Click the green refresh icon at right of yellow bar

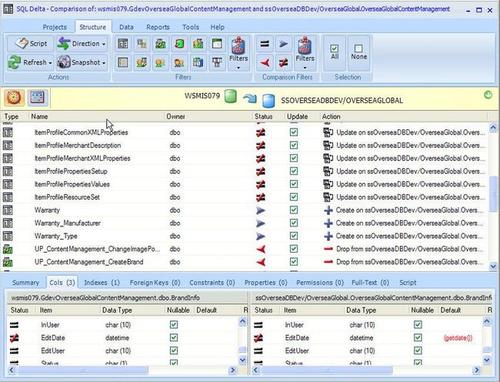coord(488,95)
